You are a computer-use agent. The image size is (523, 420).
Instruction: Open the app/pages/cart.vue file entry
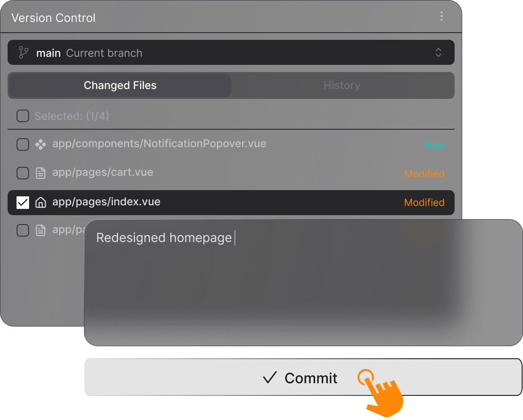[103, 173]
